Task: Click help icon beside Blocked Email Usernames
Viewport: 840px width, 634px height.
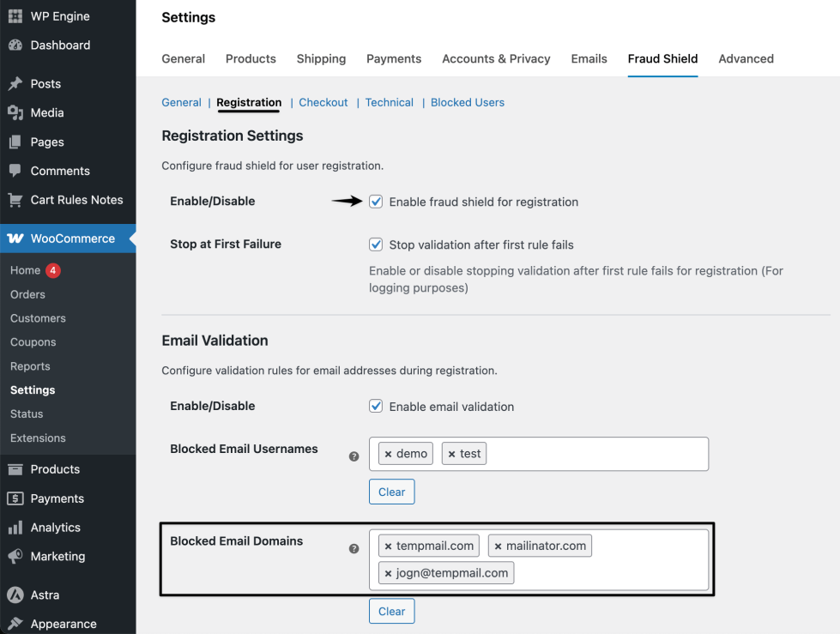Action: click(354, 456)
